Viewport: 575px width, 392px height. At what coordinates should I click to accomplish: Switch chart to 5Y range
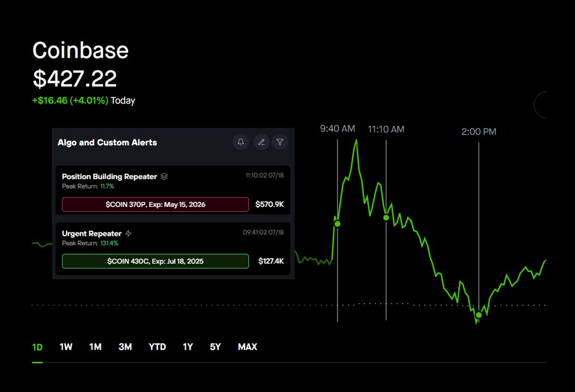215,347
